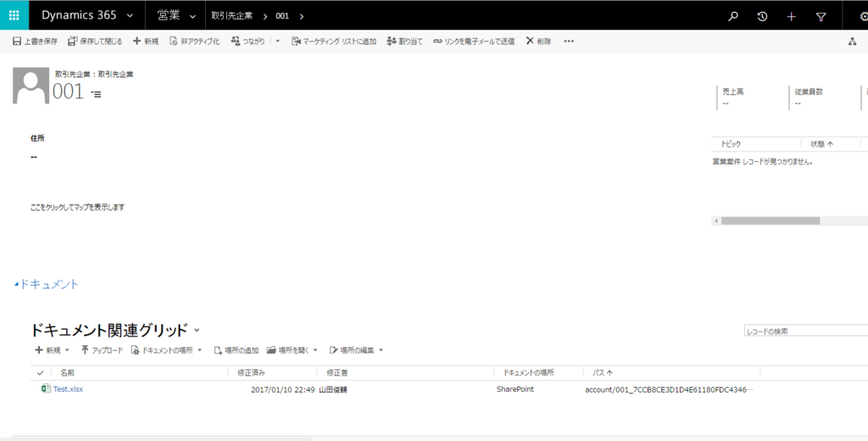Click 割り当て assign command
The height and width of the screenshot is (441, 868).
point(404,42)
